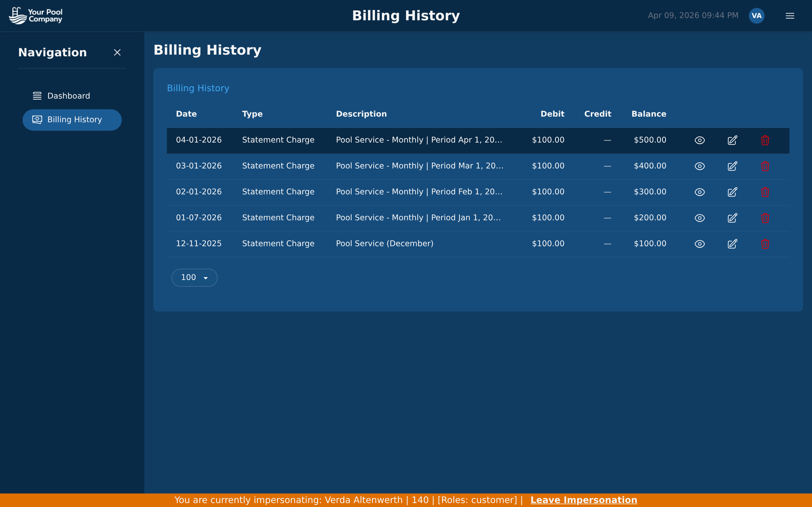This screenshot has width=812, height=507.
Task: Delete the 01-07-2026 statement charge
Action: click(x=765, y=218)
